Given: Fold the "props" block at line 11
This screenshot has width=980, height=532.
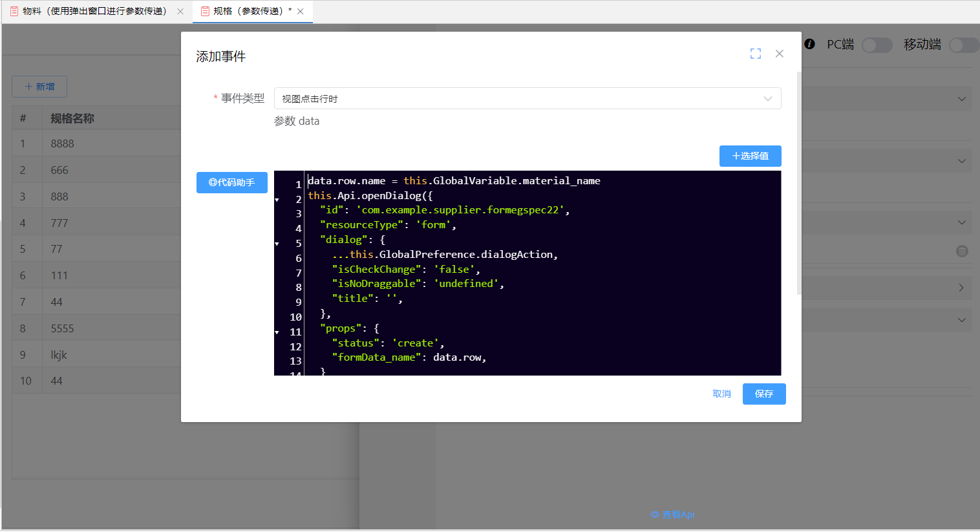Looking at the screenshot, I should pyautogui.click(x=277, y=332).
